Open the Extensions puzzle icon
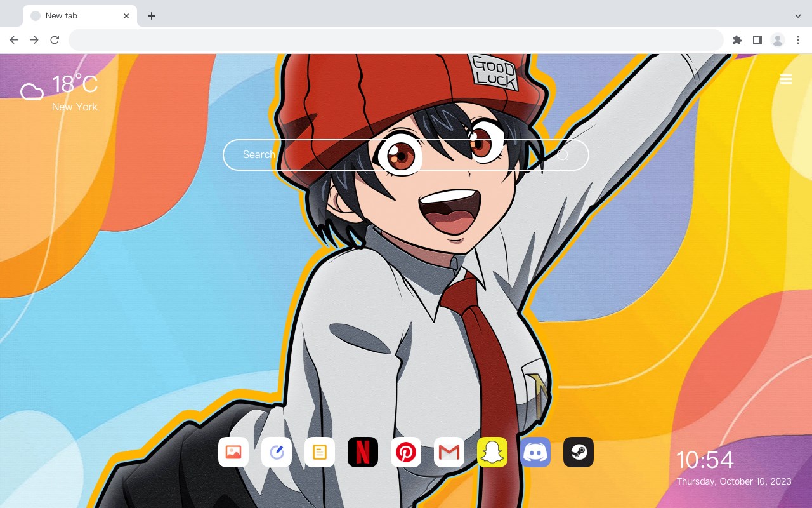The height and width of the screenshot is (508, 812). click(737, 40)
